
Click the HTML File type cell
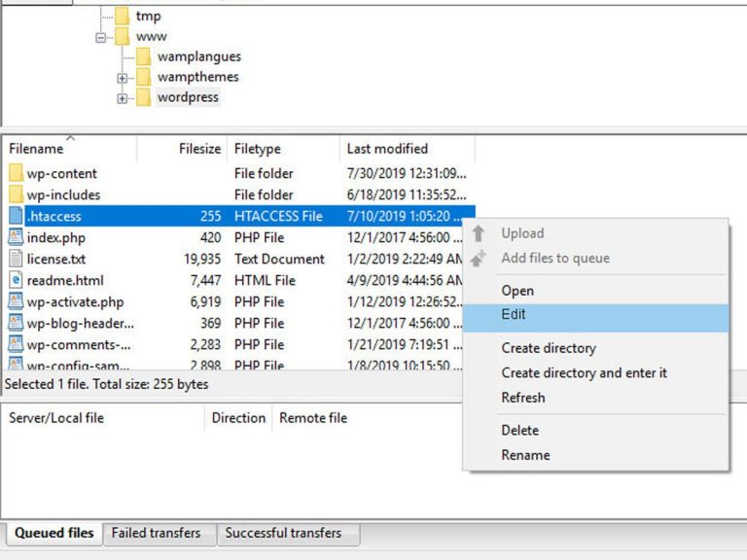265,280
